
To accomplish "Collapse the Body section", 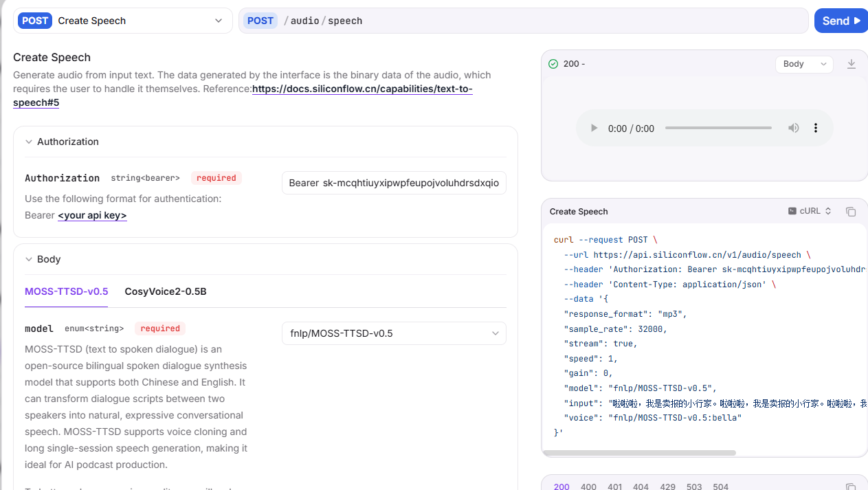I will (29, 259).
